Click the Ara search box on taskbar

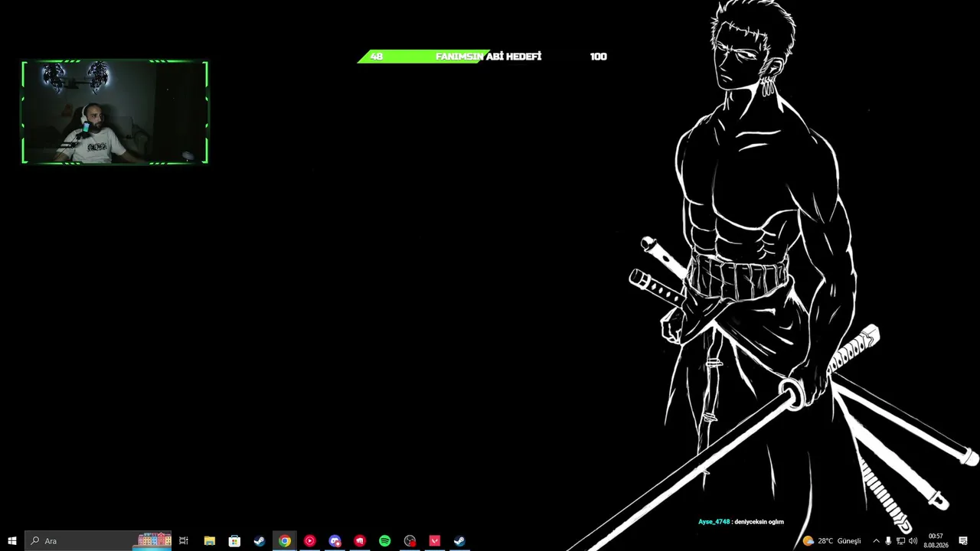[98, 541]
